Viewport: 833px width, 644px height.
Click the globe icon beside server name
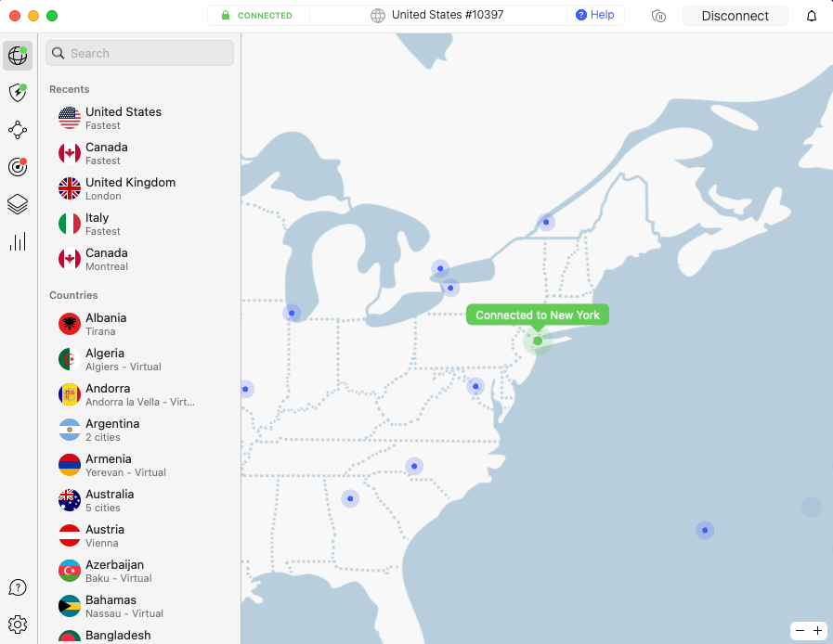coord(378,16)
